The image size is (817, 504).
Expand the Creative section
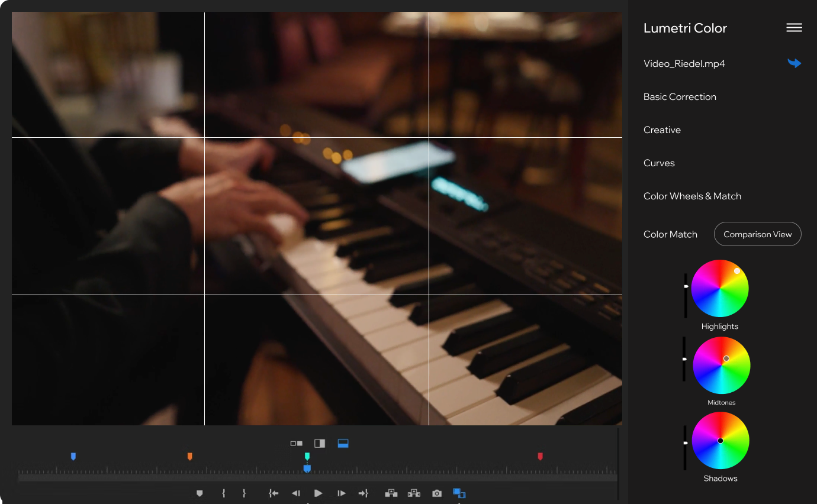[x=662, y=130]
